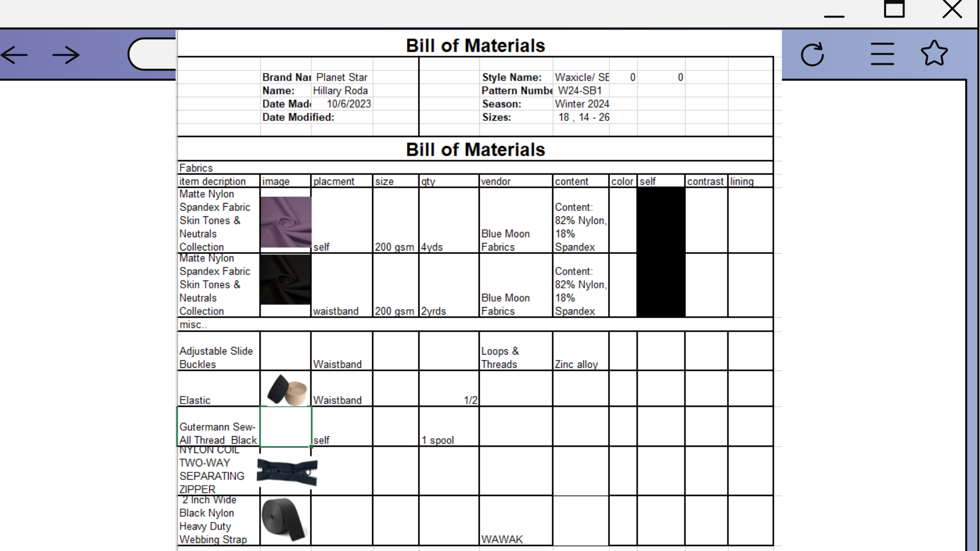980x551 pixels.
Task: Select the W24-SB1 pattern number cell
Action: [580, 90]
